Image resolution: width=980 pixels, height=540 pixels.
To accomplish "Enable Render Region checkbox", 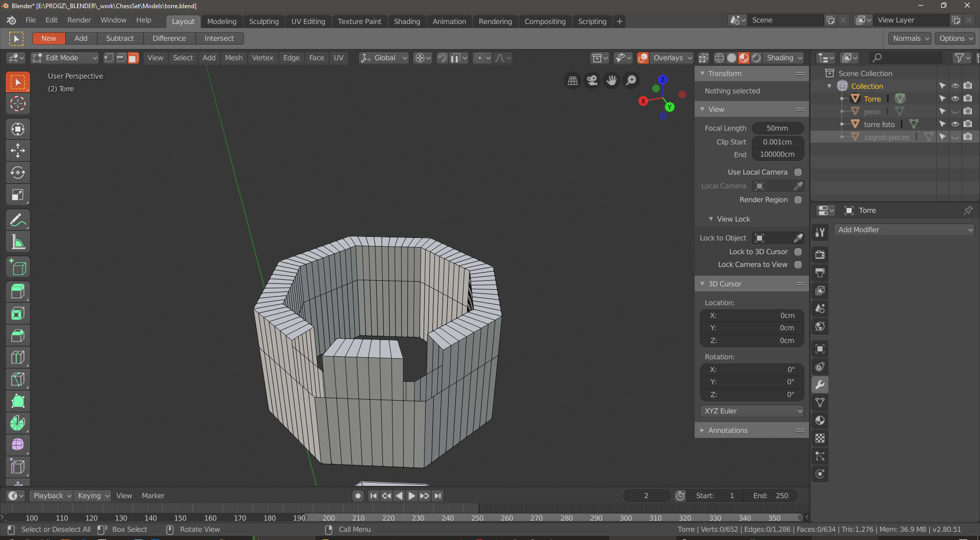I will point(798,200).
